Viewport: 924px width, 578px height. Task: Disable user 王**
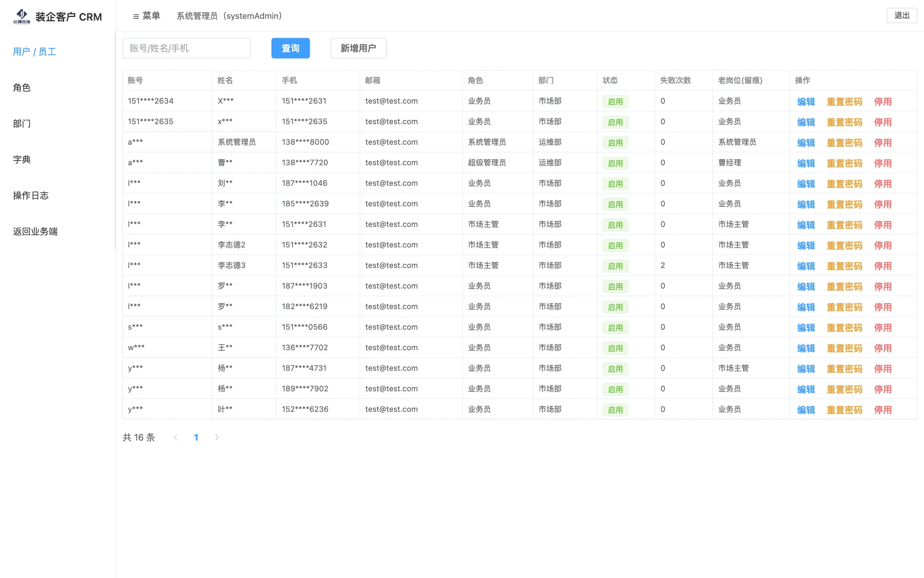[x=883, y=348]
